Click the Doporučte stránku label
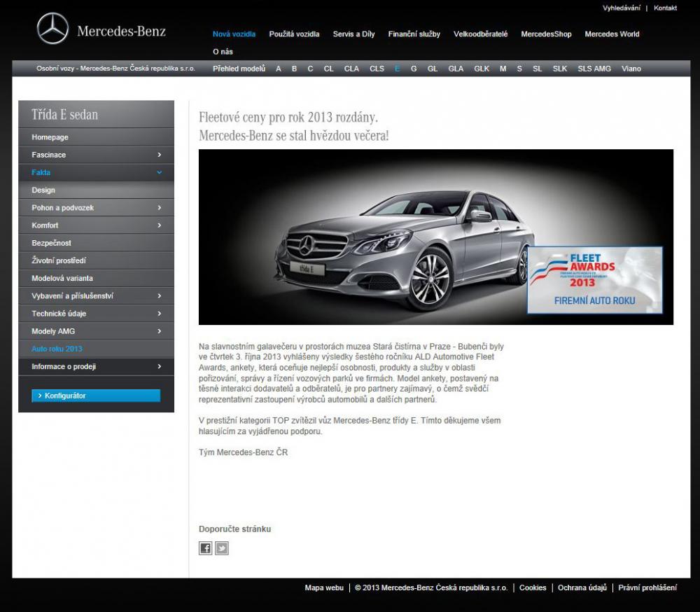Image resolution: width=700 pixels, height=612 pixels. pos(234,529)
